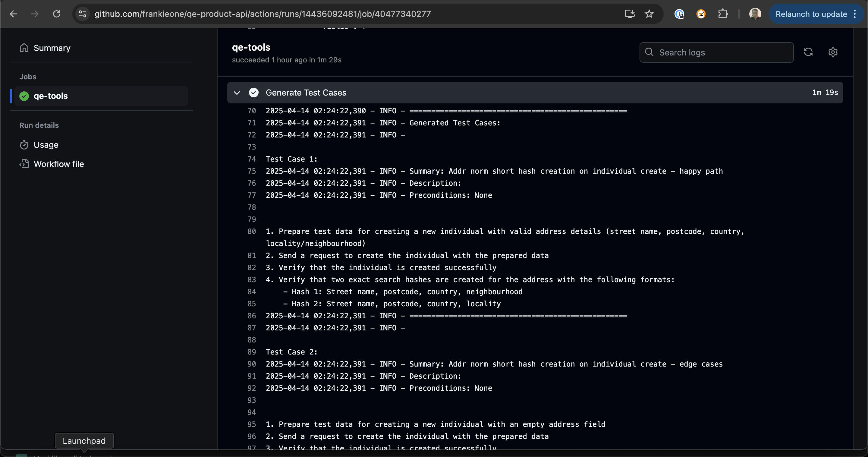This screenshot has width=868, height=457.
Task: Click Relaunch to update button
Action: 811,14
